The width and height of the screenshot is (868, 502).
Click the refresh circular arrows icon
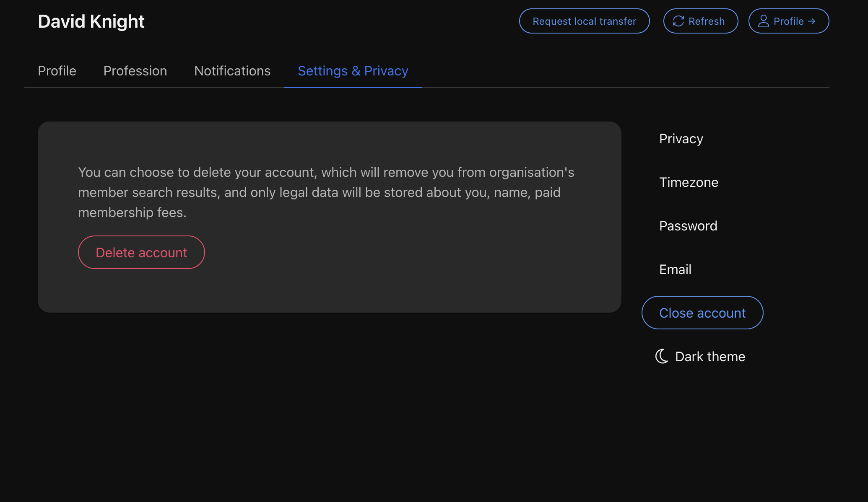(678, 21)
